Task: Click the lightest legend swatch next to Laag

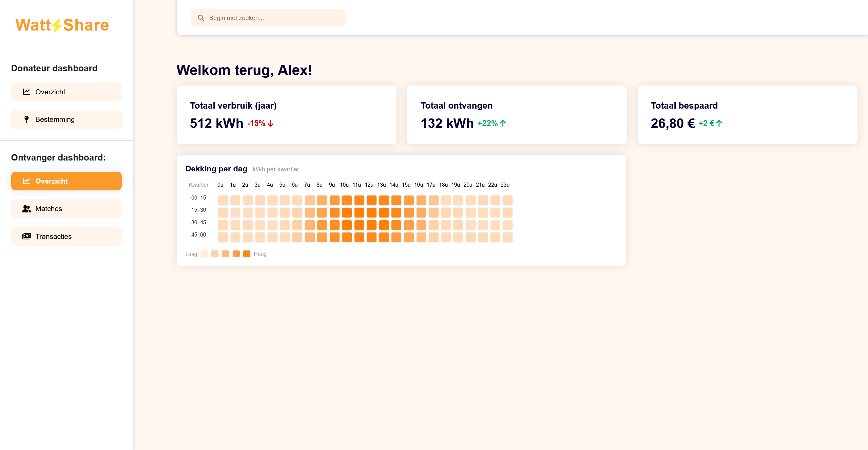Action: point(204,254)
